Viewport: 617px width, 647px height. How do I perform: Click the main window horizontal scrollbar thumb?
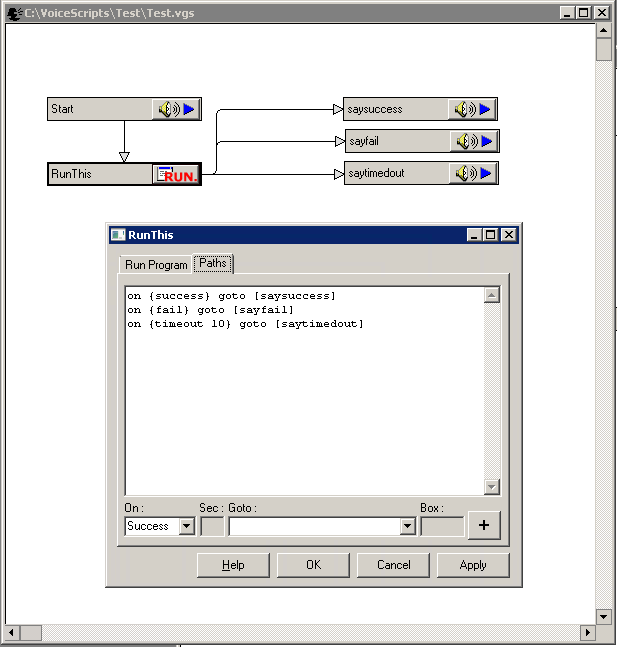pyautogui.click(x=31, y=632)
